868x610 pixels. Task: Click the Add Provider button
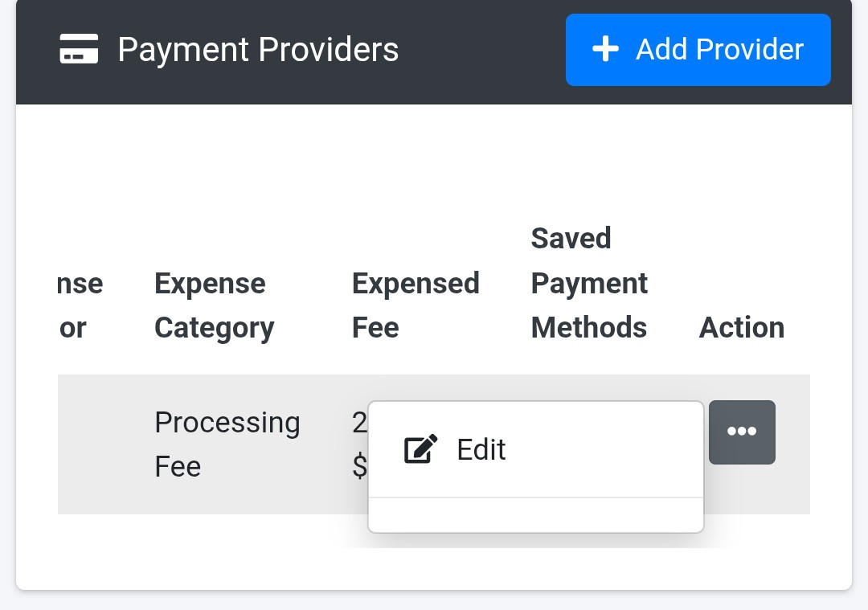click(x=698, y=50)
